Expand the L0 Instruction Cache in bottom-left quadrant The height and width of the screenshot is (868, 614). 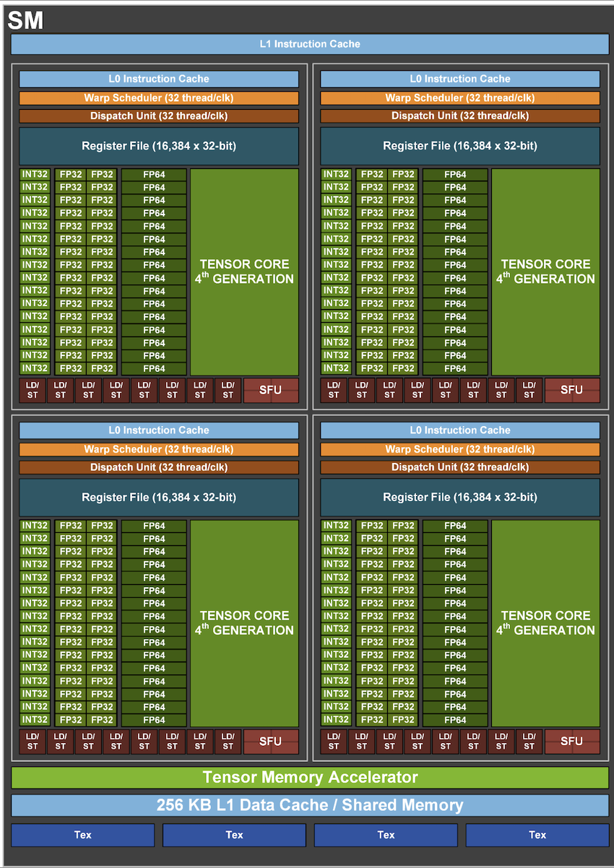coord(160,430)
